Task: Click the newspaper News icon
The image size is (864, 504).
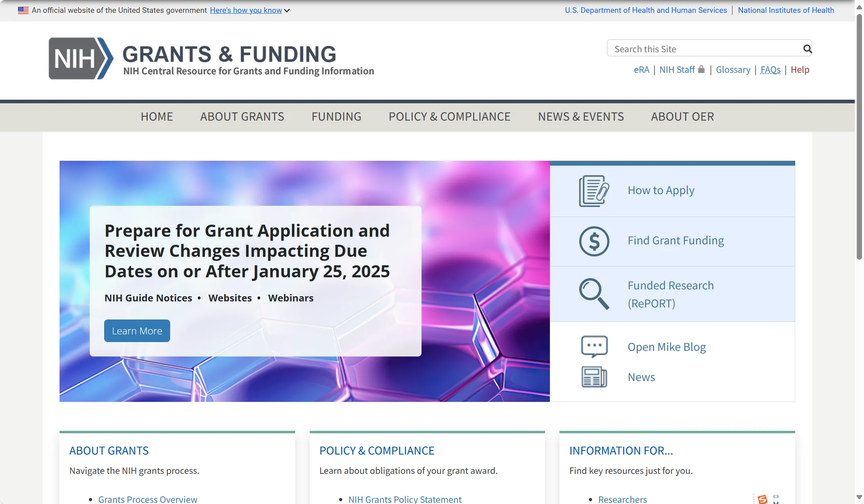Action: 594,377
